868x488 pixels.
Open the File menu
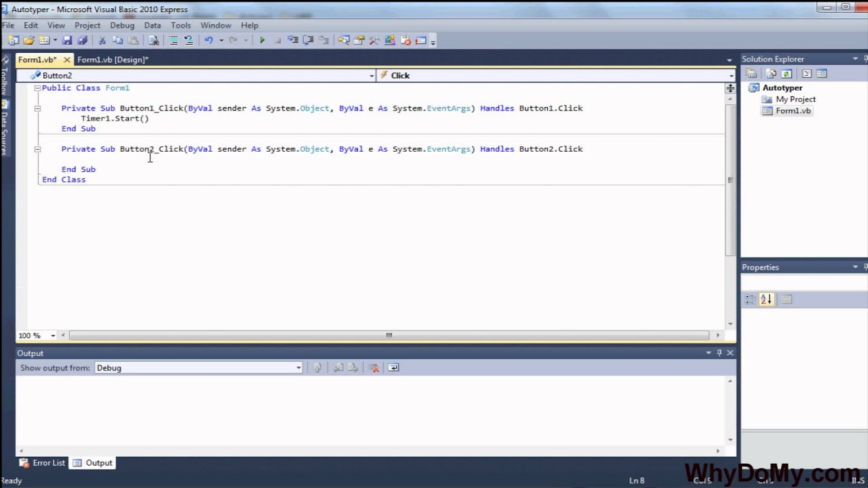tap(7, 25)
